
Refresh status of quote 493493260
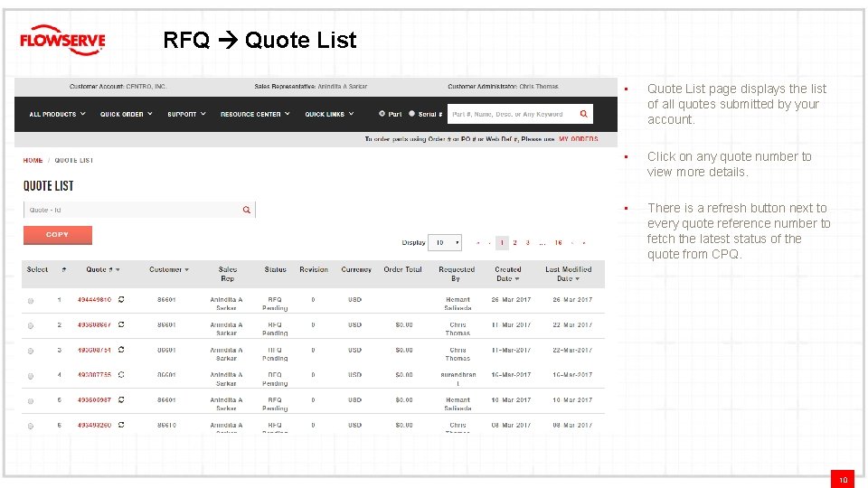pyautogui.click(x=121, y=425)
